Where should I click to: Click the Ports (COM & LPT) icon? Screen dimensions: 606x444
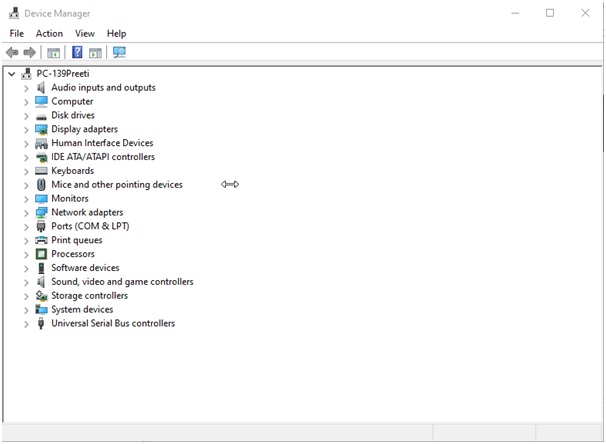coord(41,226)
